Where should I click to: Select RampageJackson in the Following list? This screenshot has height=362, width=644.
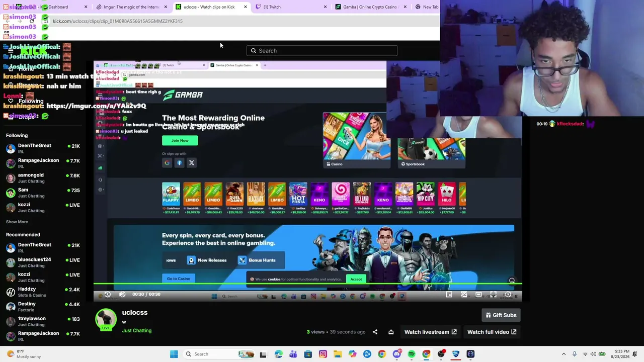tap(43, 163)
